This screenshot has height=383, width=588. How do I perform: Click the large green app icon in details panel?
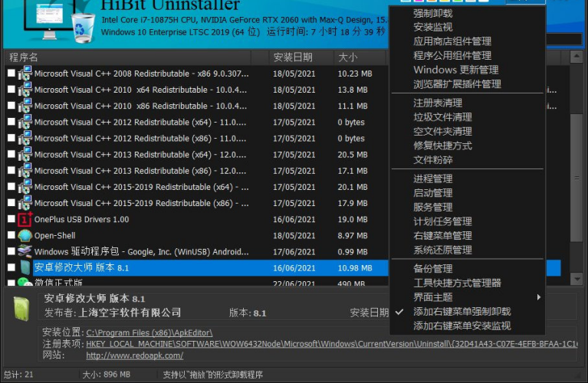[x=21, y=309]
